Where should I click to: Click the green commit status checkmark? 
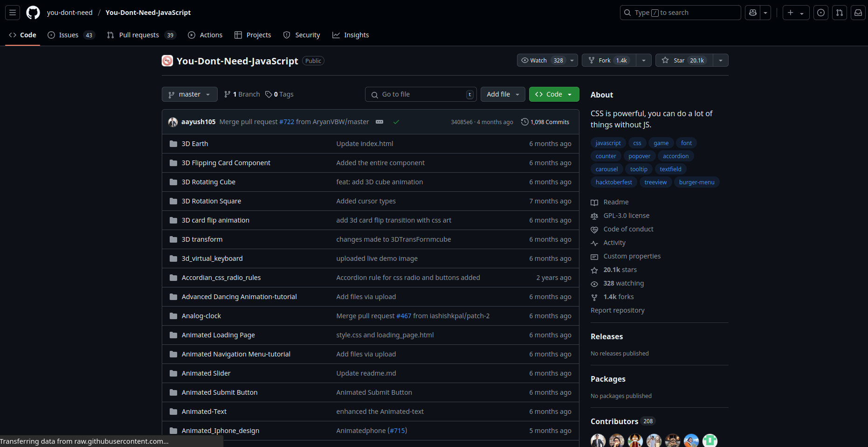tap(396, 122)
